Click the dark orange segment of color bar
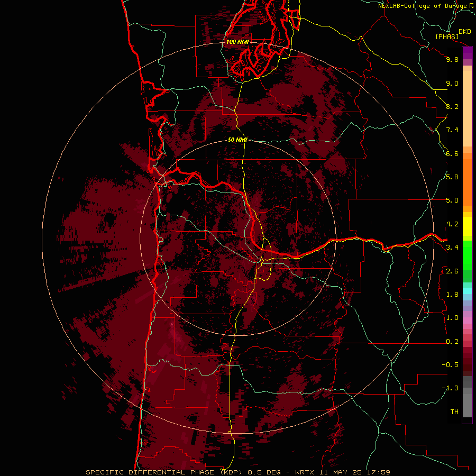476x476 pixels. [467, 182]
